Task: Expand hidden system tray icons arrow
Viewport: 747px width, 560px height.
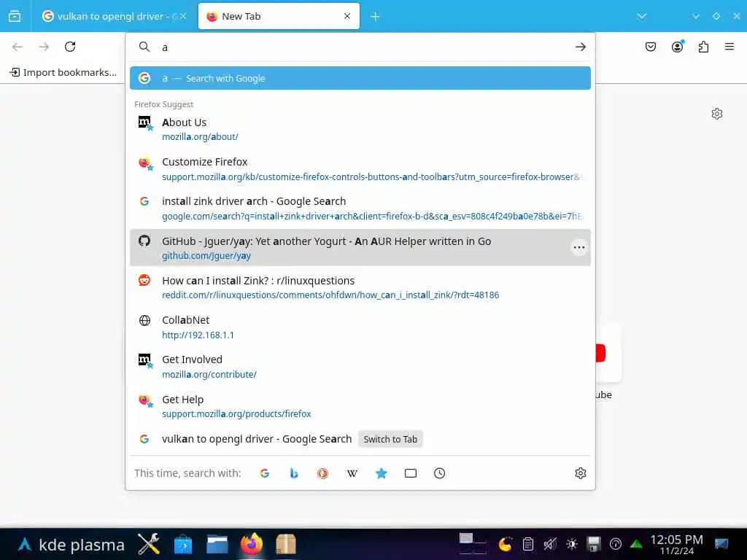Action: (x=636, y=544)
